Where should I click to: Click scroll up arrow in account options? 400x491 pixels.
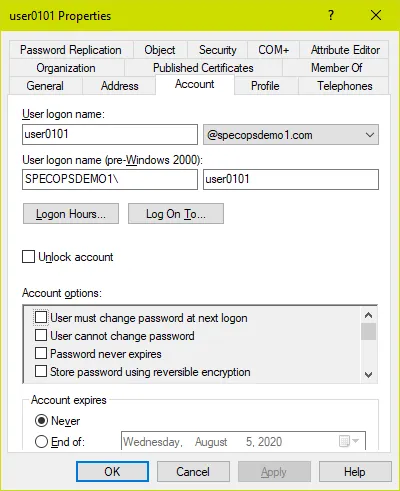point(368,315)
